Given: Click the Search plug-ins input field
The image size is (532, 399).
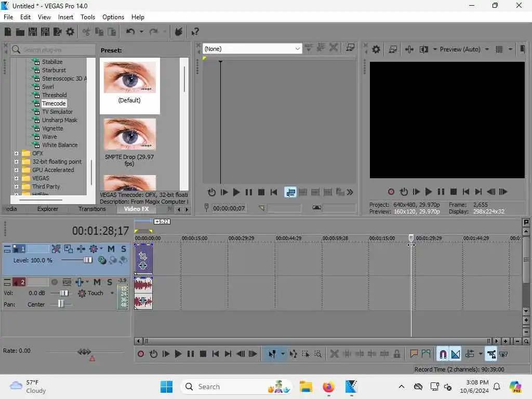Looking at the screenshot, I should [53, 50].
